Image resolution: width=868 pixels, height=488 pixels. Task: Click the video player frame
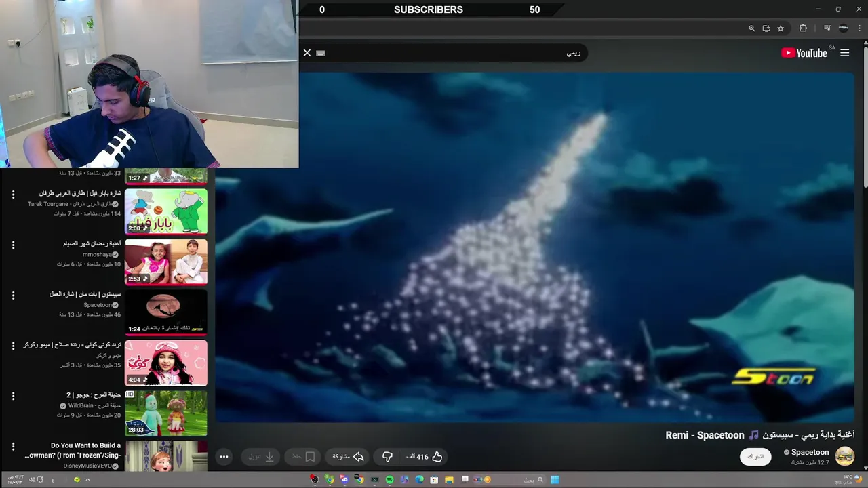[534, 247]
